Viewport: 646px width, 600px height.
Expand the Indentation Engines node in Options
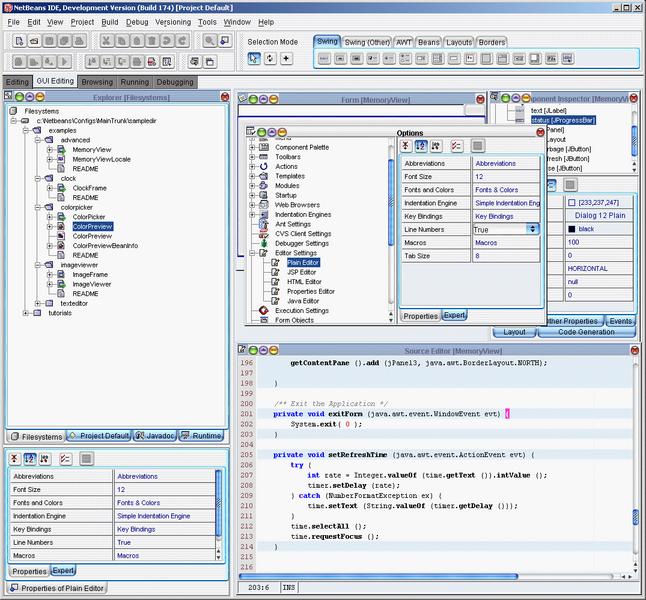[x=252, y=215]
